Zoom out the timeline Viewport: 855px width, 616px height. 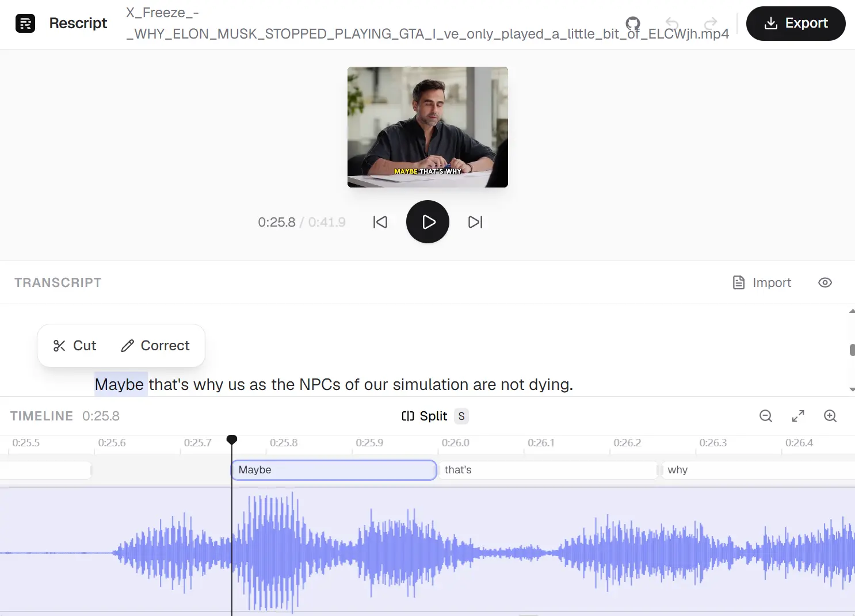coord(766,416)
